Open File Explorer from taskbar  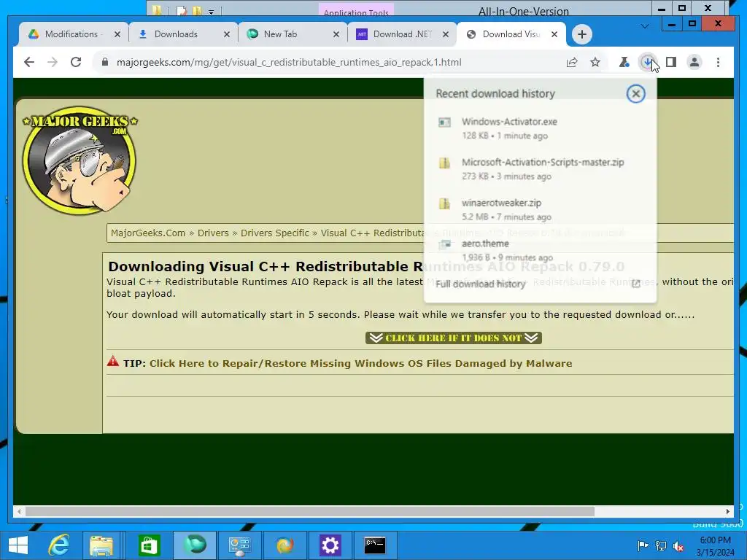pyautogui.click(x=101, y=545)
